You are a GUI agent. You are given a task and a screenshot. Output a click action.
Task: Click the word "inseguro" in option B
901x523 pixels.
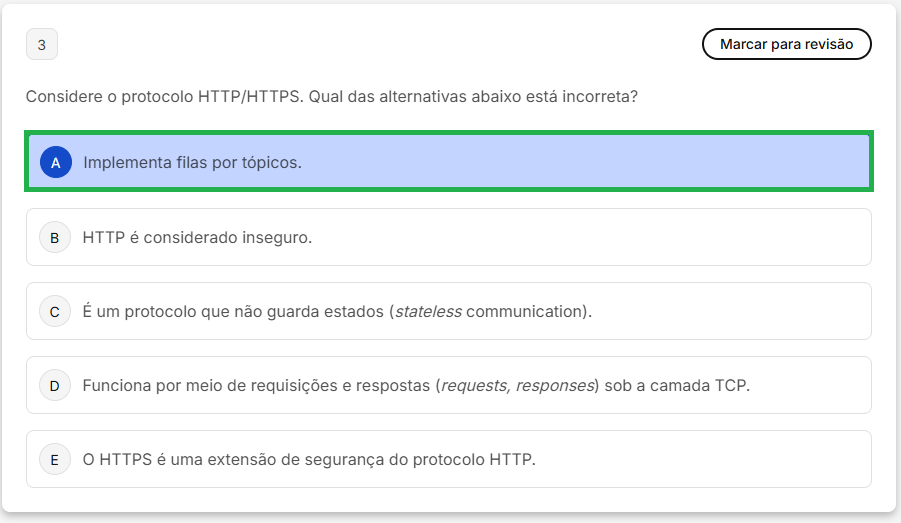[277, 238]
